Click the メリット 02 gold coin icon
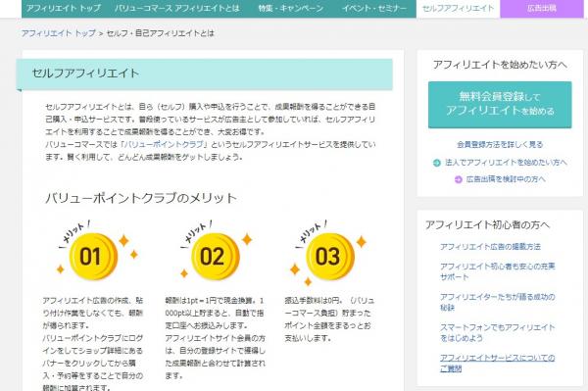Screen dimensions: 588x391 pyautogui.click(x=216, y=257)
